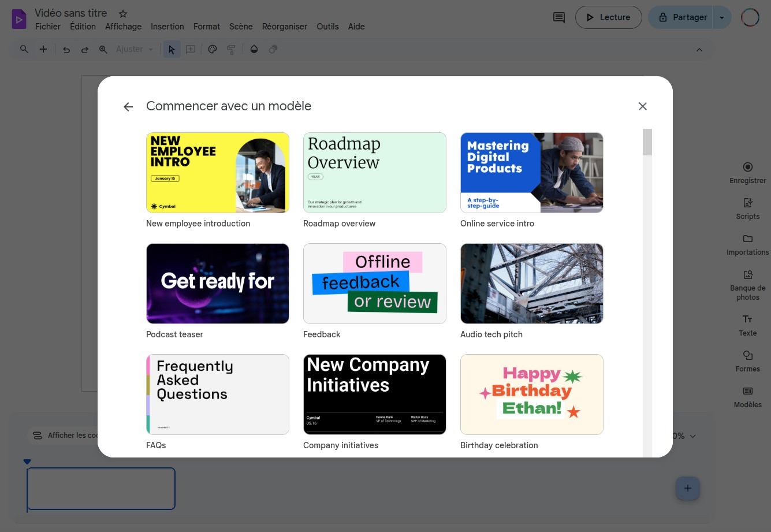Expand the Partager dropdown arrow

click(722, 17)
